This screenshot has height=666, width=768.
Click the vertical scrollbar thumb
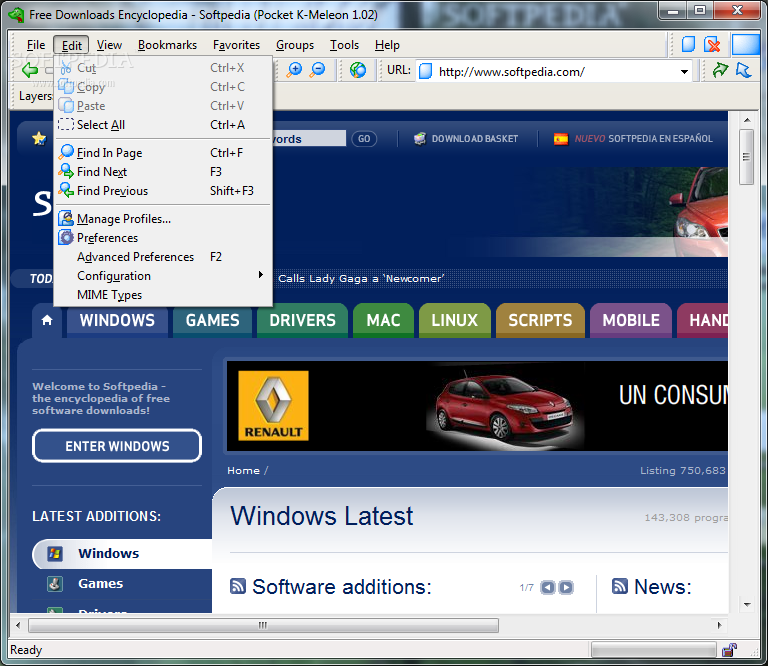[x=746, y=157]
